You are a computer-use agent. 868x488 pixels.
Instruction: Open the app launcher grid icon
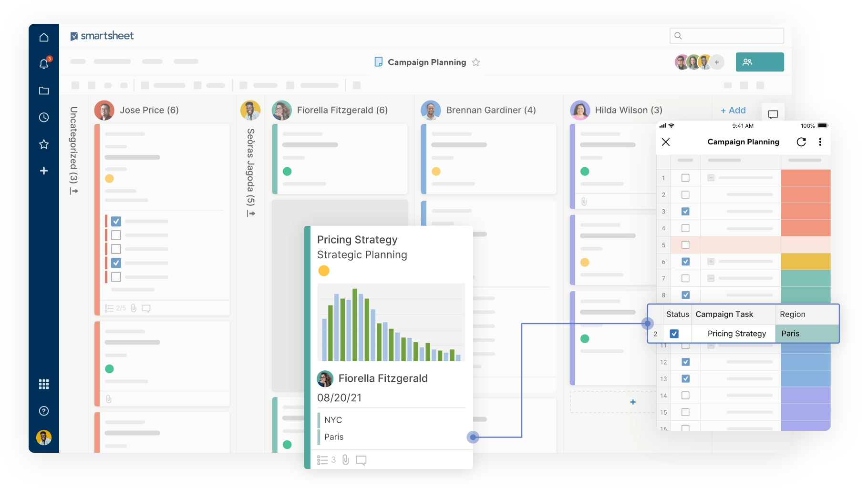pyautogui.click(x=44, y=384)
